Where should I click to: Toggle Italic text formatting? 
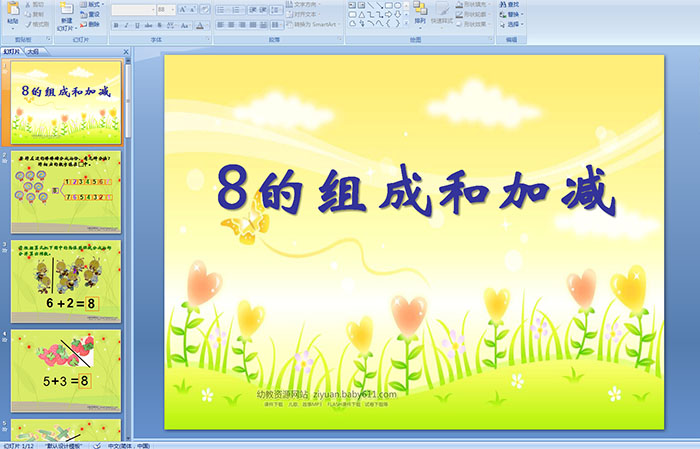point(125,25)
